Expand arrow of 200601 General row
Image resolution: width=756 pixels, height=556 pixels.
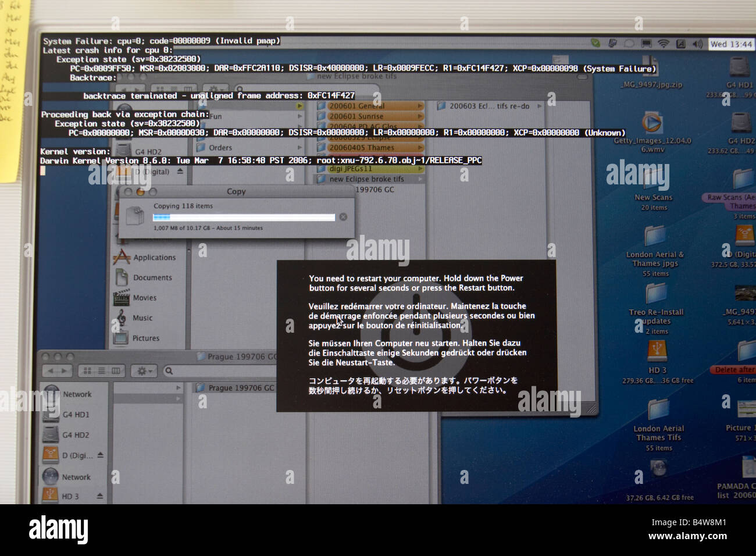coord(420,106)
